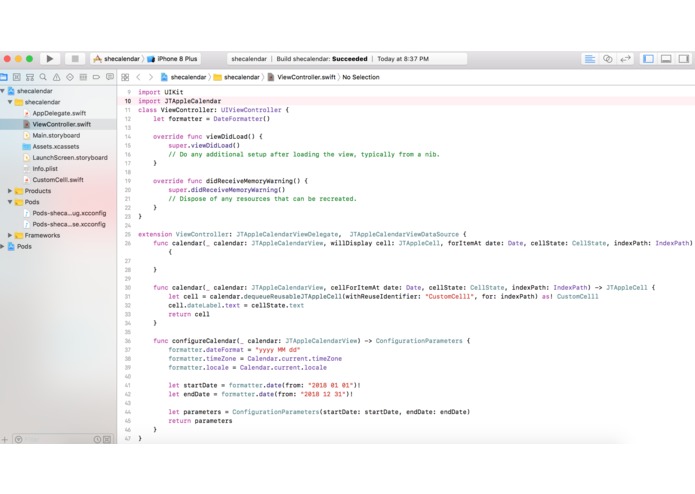This screenshot has width=695, height=494.
Task: Click "import JTAppleCalendar" code line
Action: [180, 101]
